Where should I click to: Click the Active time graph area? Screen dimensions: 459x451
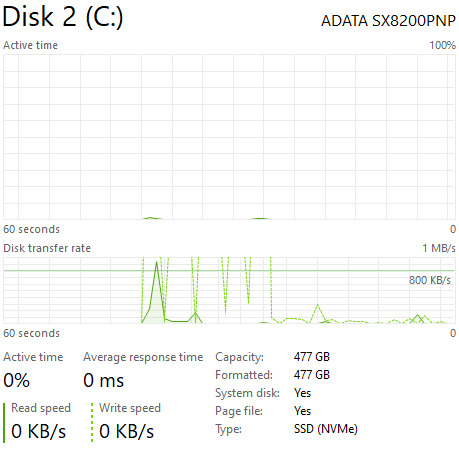click(229, 137)
